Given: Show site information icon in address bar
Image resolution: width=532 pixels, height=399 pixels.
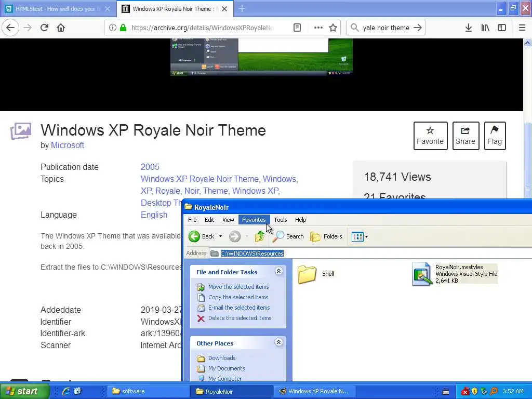Looking at the screenshot, I should pos(112,28).
